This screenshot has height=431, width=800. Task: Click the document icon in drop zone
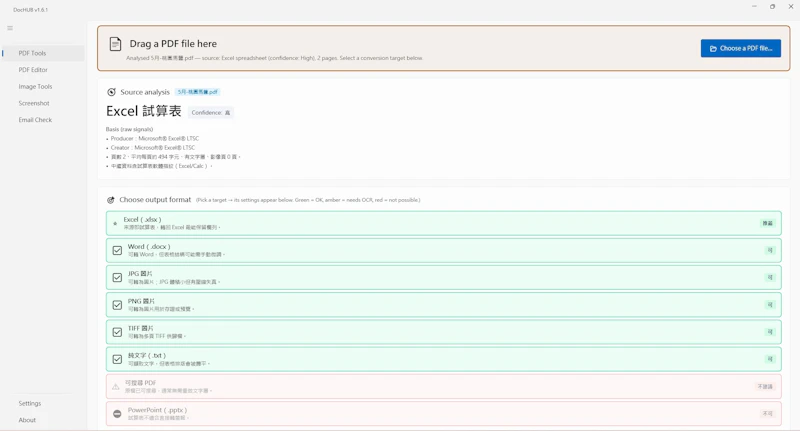pos(115,44)
